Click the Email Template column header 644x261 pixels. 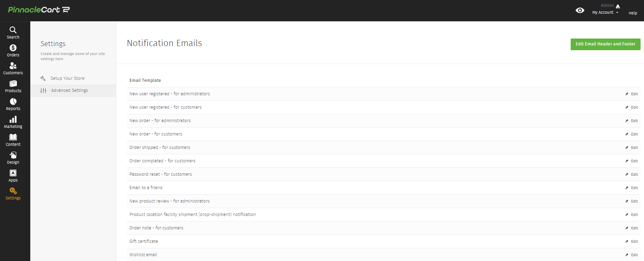point(145,80)
